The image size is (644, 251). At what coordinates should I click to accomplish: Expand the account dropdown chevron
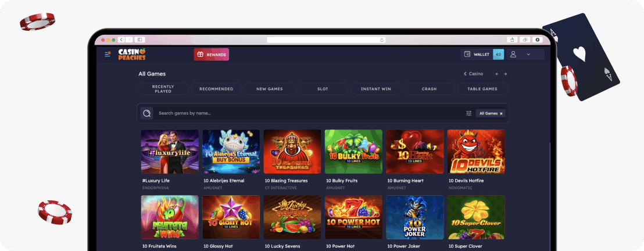pyautogui.click(x=528, y=54)
